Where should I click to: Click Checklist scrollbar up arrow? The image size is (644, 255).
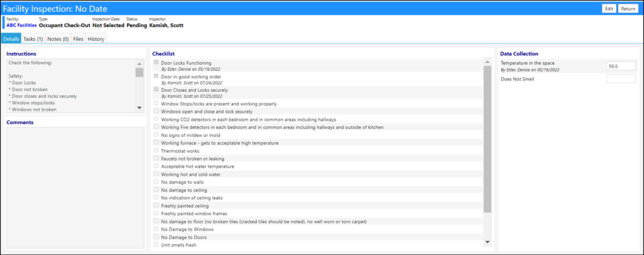pos(487,62)
